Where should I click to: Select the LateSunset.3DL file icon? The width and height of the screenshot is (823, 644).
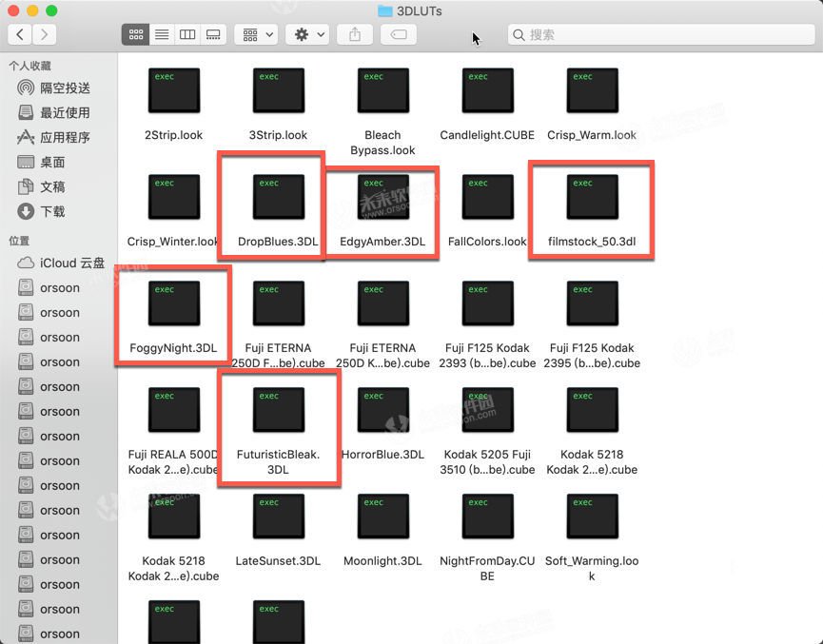278,517
